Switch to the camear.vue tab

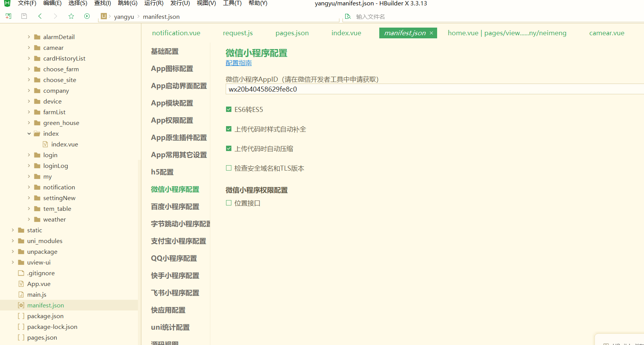tap(607, 33)
